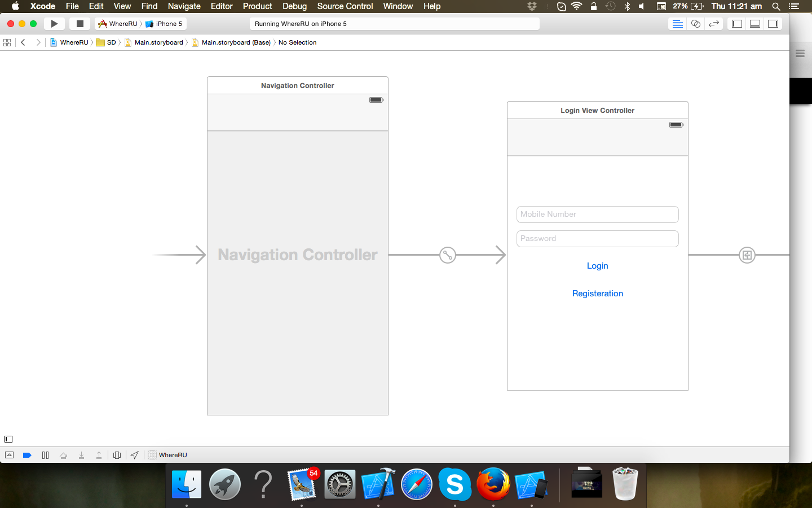Show the Debug area panel
812x508 pixels.
(755, 24)
